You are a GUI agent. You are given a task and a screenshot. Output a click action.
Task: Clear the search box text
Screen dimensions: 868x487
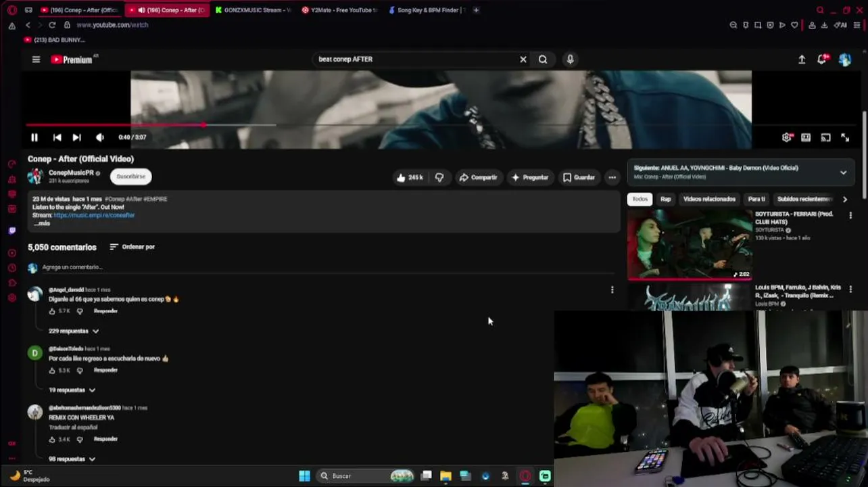click(x=523, y=60)
